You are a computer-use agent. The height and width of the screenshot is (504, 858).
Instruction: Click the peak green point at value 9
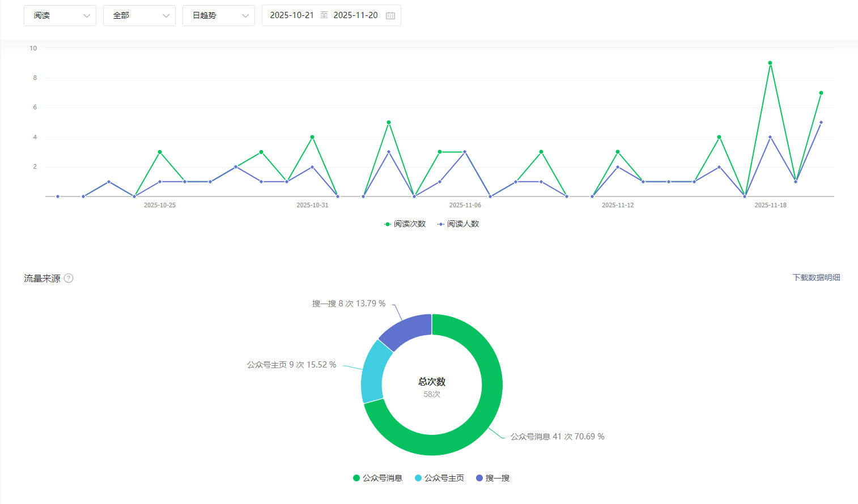[x=770, y=63]
